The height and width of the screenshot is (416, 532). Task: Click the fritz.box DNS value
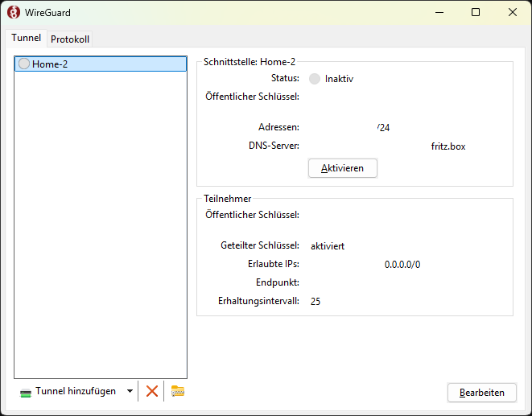[x=448, y=146]
